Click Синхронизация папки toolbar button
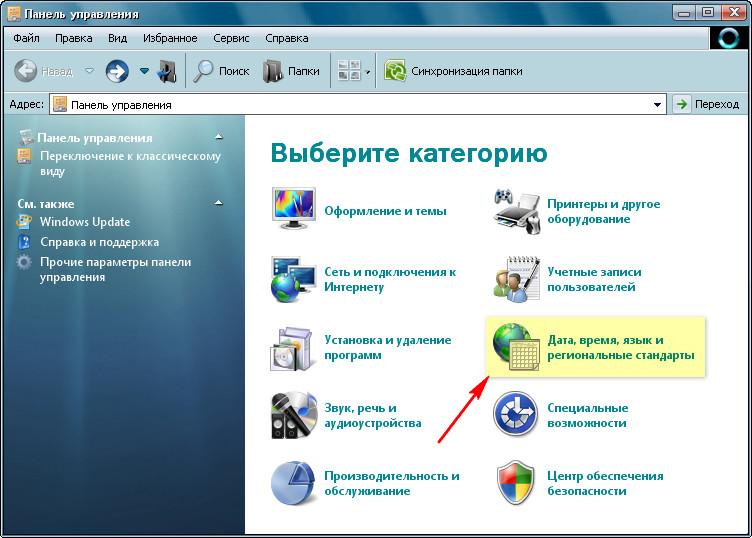Viewport: 752px width, 538px height. tap(453, 71)
